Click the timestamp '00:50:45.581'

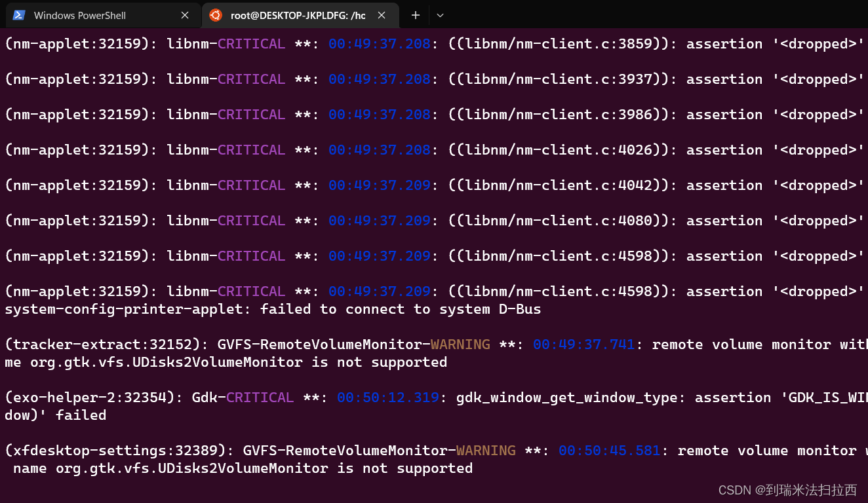(x=610, y=451)
